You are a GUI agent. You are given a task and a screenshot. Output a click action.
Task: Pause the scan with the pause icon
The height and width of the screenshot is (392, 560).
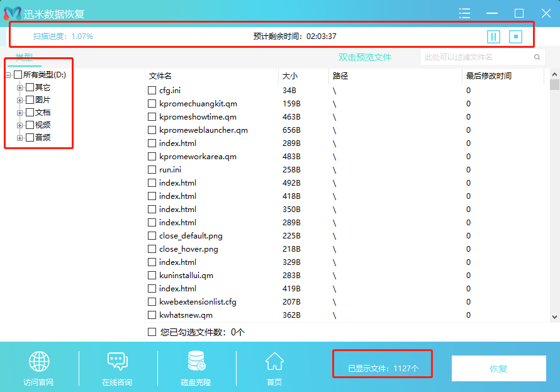(493, 36)
